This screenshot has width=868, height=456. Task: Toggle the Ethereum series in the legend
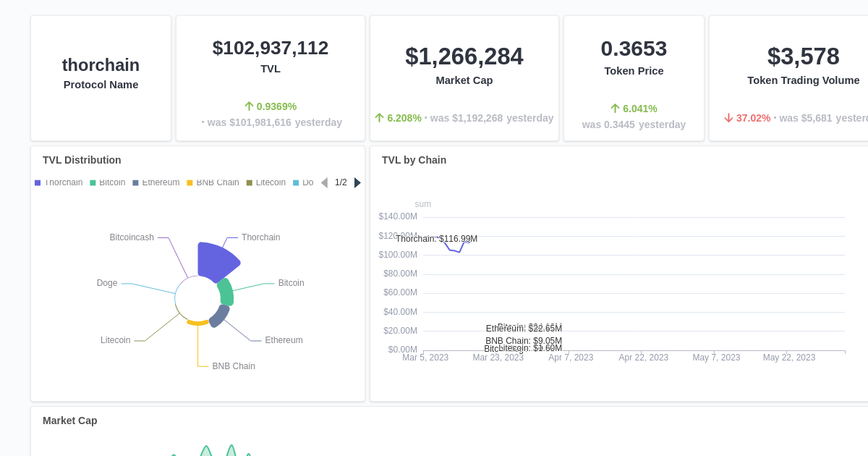(x=156, y=182)
